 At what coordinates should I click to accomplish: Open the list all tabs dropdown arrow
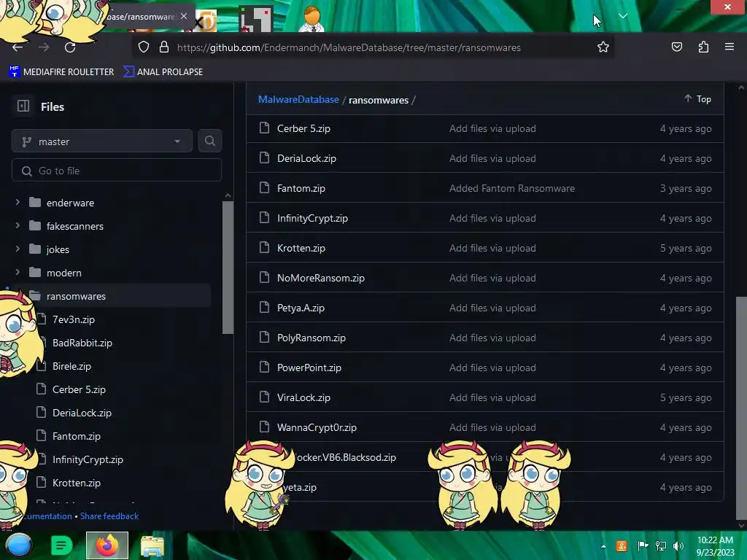[x=623, y=16]
